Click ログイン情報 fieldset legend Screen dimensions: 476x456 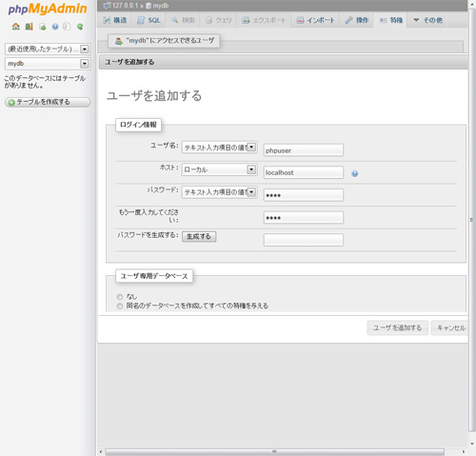(138, 125)
